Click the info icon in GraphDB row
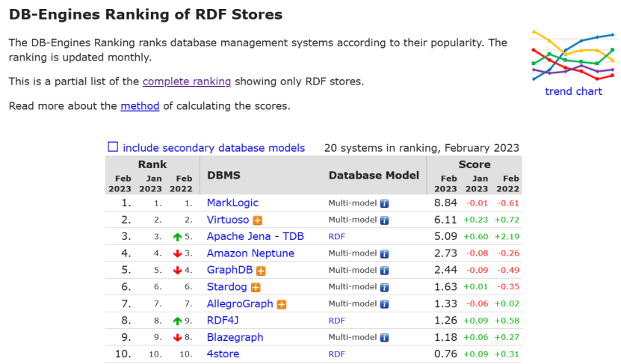621x364 pixels. click(384, 271)
